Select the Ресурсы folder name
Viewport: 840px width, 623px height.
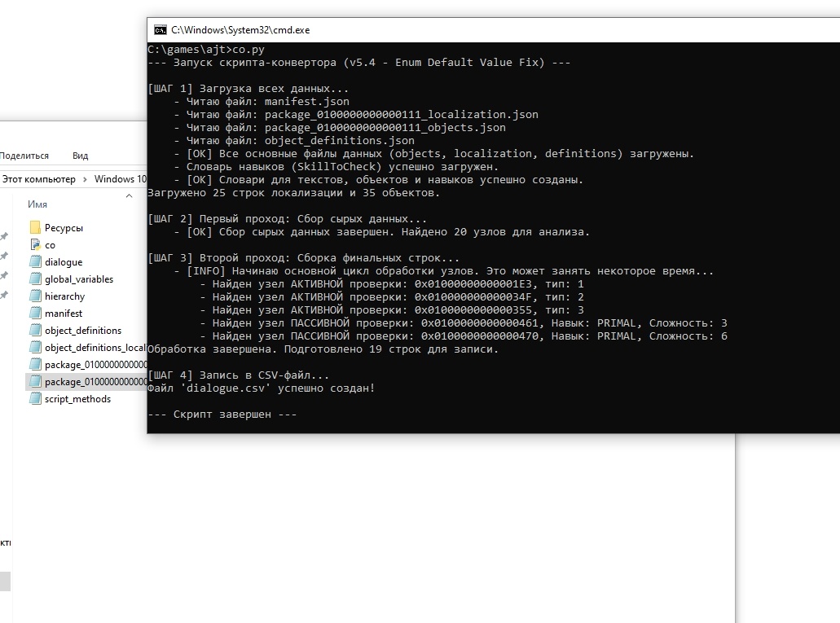(x=64, y=228)
